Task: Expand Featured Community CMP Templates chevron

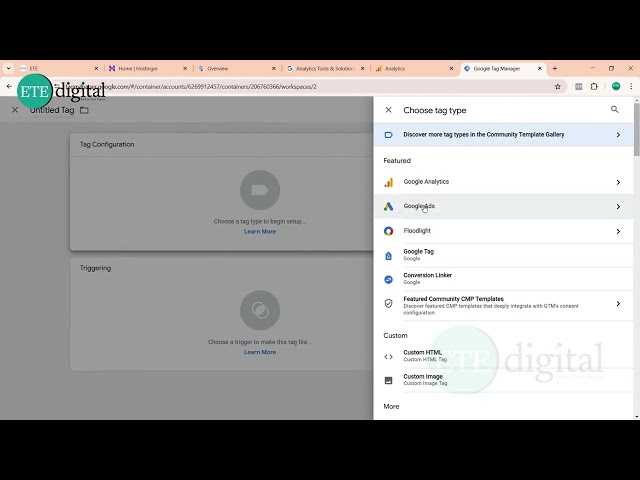Action: coord(618,303)
